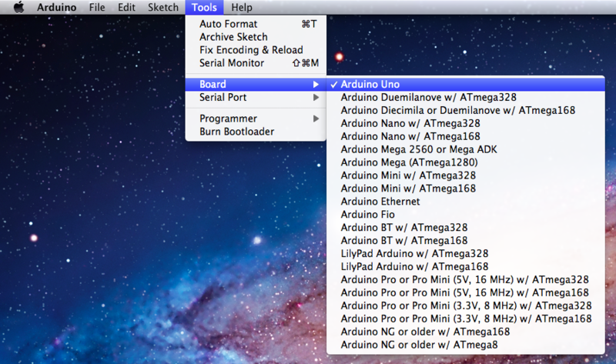
Task: Choose Pro Mini (3.3V, 8 MHz) w/ ATmega328
Action: [x=466, y=306]
